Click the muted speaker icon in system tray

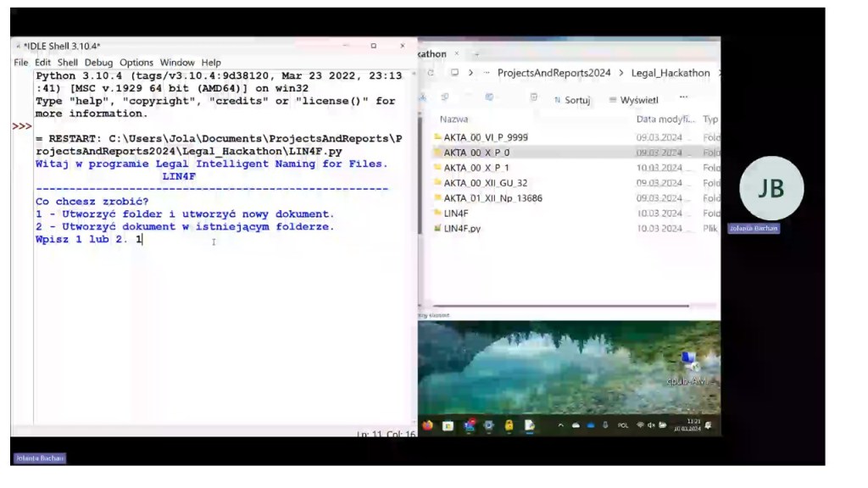coord(651,425)
